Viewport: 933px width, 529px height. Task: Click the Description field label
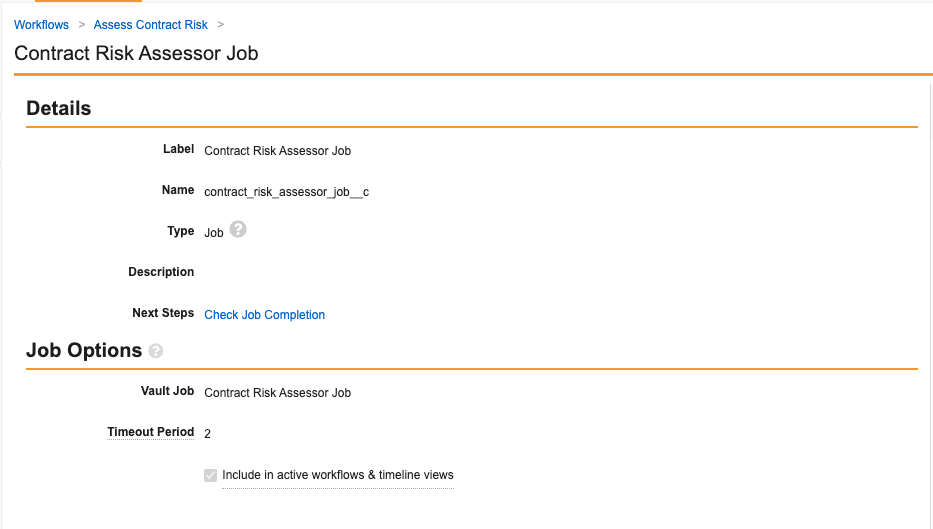pos(161,272)
